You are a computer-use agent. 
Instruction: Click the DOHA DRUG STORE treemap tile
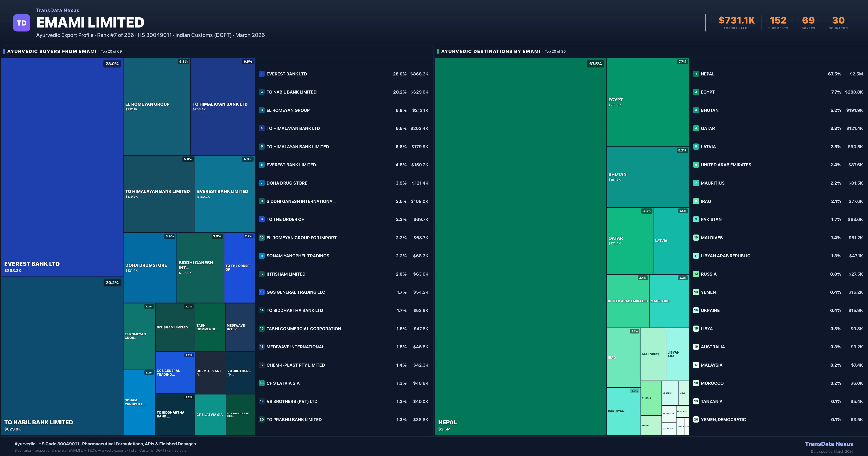tap(150, 267)
